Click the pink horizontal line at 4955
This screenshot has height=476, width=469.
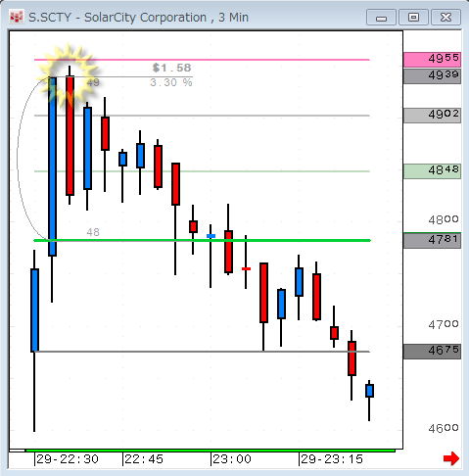pos(202,60)
